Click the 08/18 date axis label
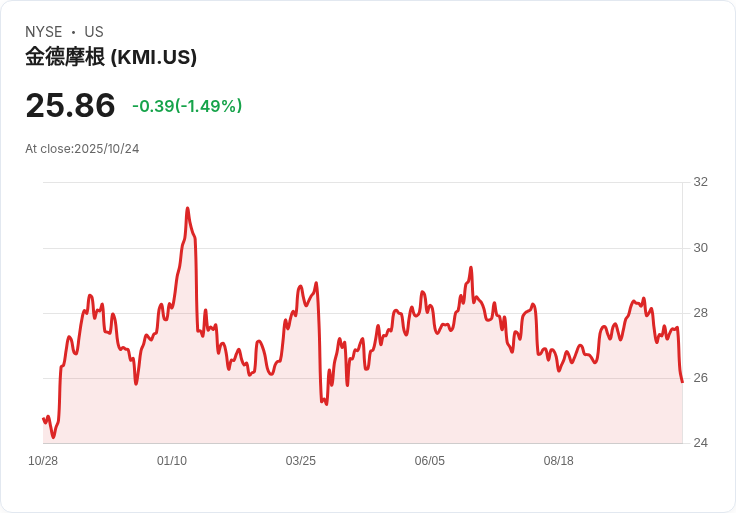Image resolution: width=736 pixels, height=513 pixels. 559,461
